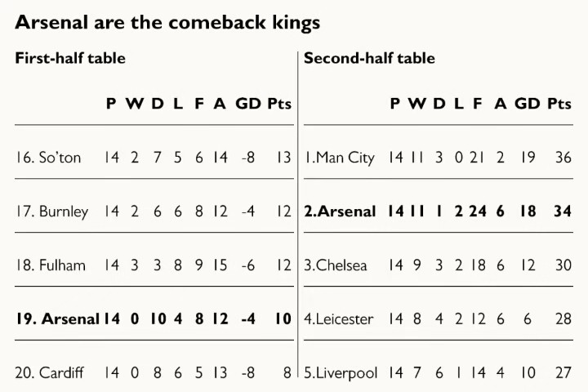The image size is (588, 392).
Task: Select the bold 19. Arsenal team name
Action: point(57,318)
